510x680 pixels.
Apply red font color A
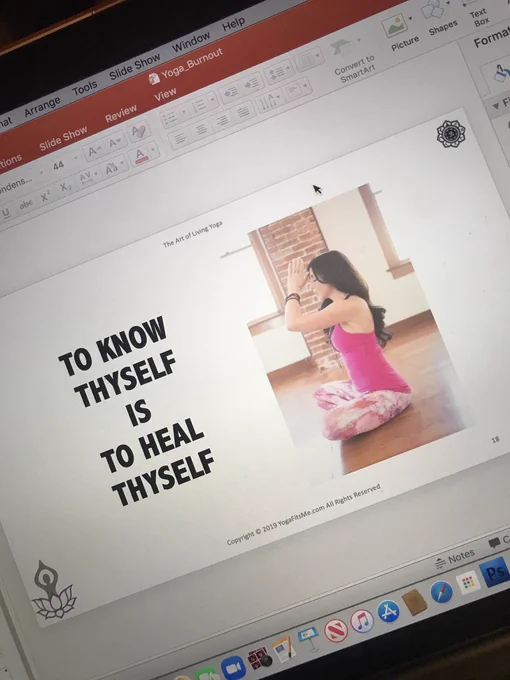pos(140,155)
